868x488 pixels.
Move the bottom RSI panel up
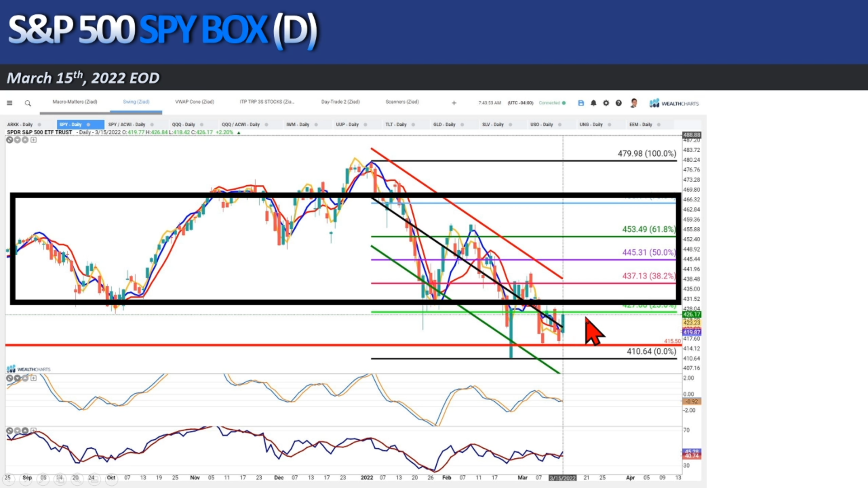click(x=25, y=431)
